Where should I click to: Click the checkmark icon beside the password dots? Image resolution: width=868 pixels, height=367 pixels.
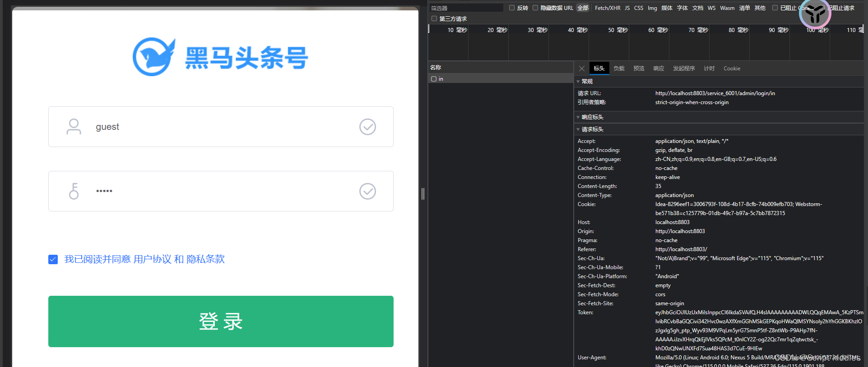(367, 191)
